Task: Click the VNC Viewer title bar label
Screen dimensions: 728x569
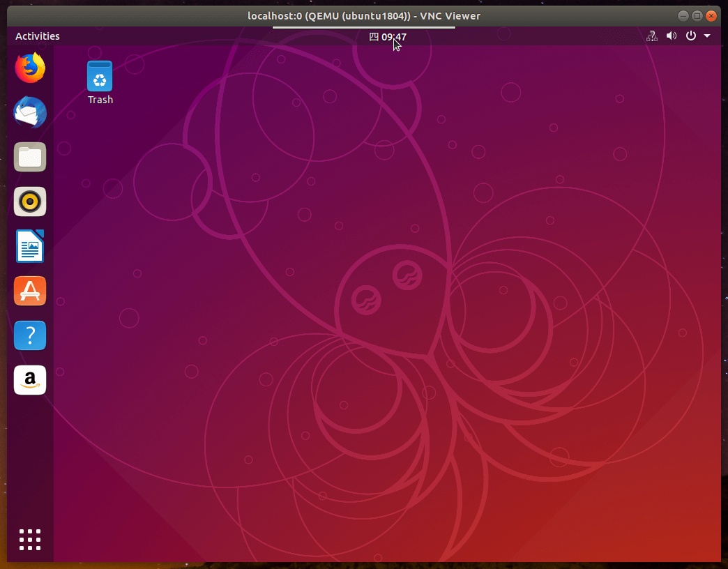Action: click(363, 15)
